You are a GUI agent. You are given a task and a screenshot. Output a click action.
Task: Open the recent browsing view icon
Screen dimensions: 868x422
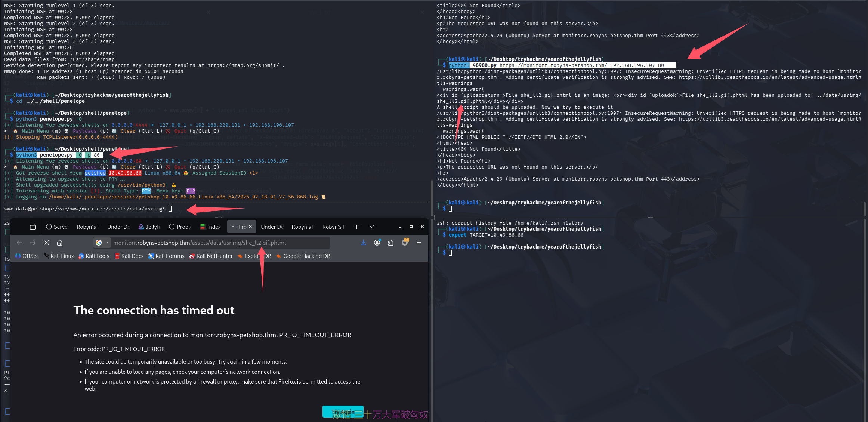click(x=33, y=227)
